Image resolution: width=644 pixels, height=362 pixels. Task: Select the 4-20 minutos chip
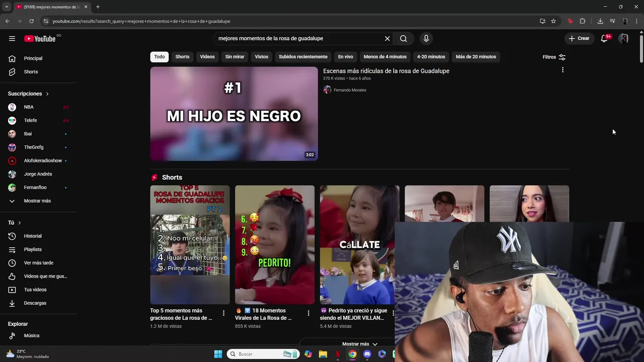click(x=431, y=57)
